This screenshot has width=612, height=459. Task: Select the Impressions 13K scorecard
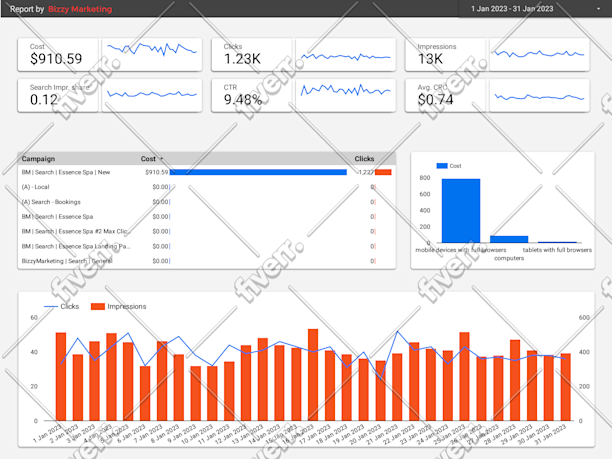(445, 55)
